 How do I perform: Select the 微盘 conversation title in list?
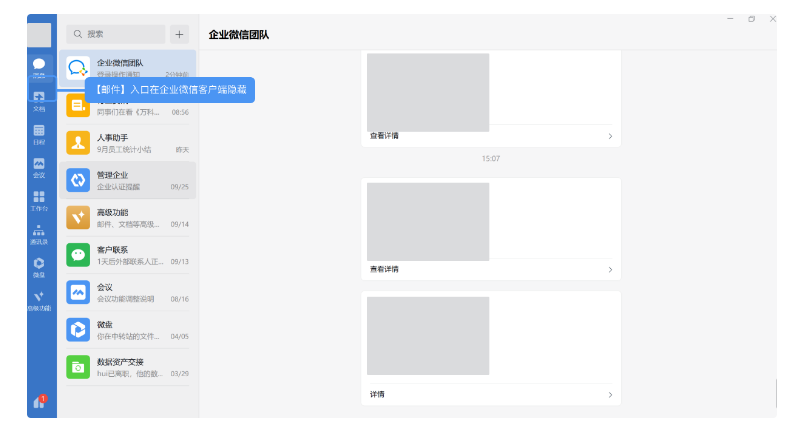point(105,325)
